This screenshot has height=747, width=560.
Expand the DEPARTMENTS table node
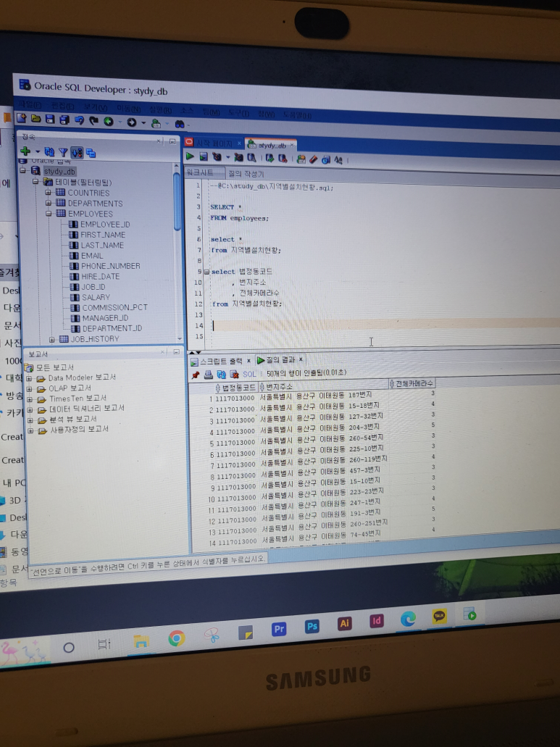pos(48,203)
